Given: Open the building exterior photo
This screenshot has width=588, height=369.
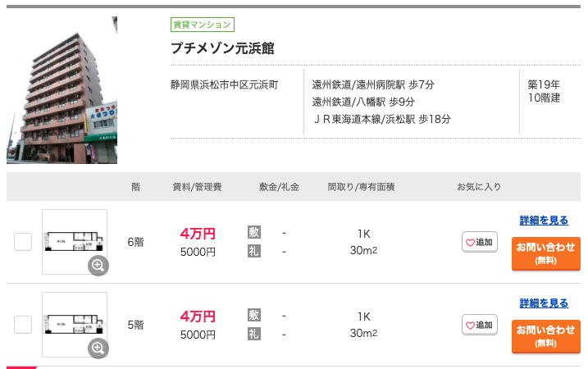Looking at the screenshot, I should click(x=62, y=90).
